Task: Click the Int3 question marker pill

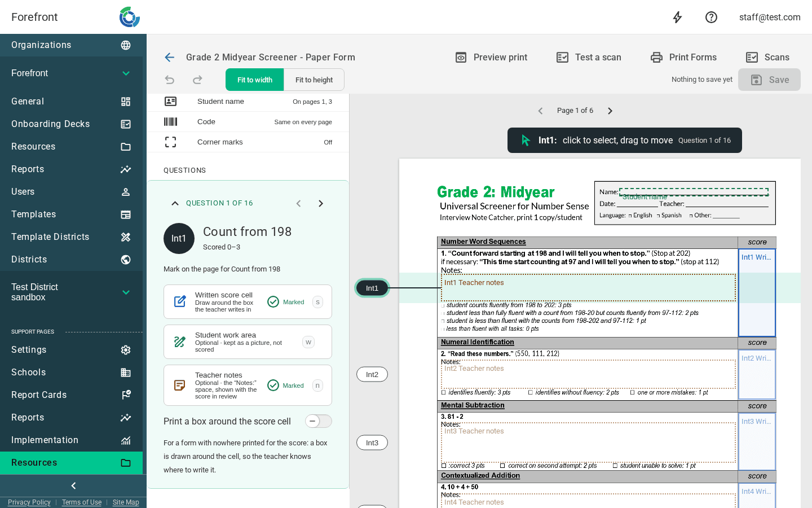Action: (x=372, y=443)
